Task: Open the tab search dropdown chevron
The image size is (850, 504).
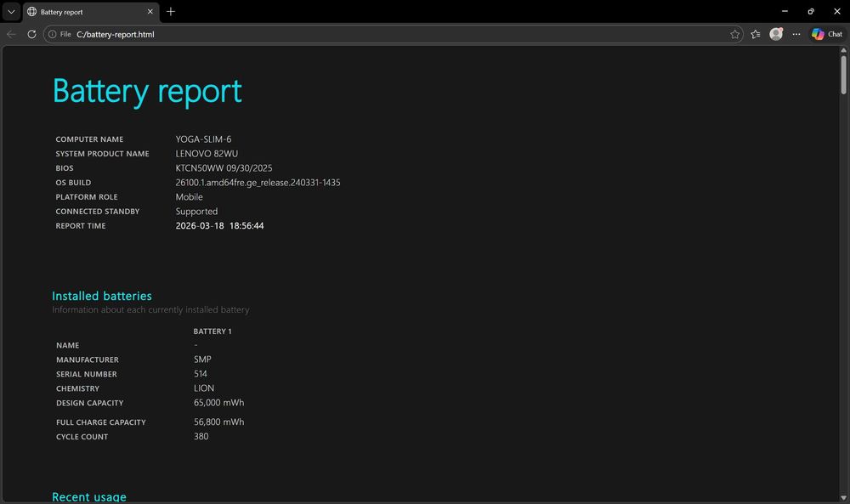Action: pos(11,11)
